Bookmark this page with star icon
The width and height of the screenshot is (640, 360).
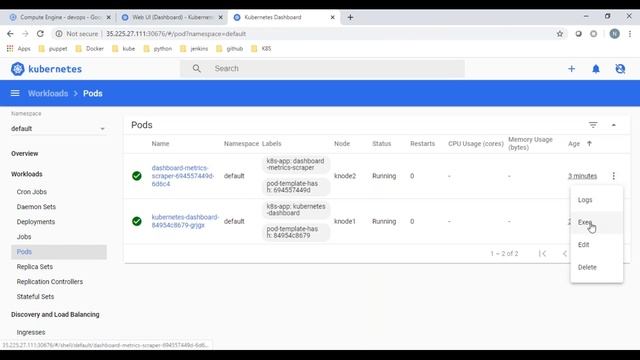coord(560,34)
